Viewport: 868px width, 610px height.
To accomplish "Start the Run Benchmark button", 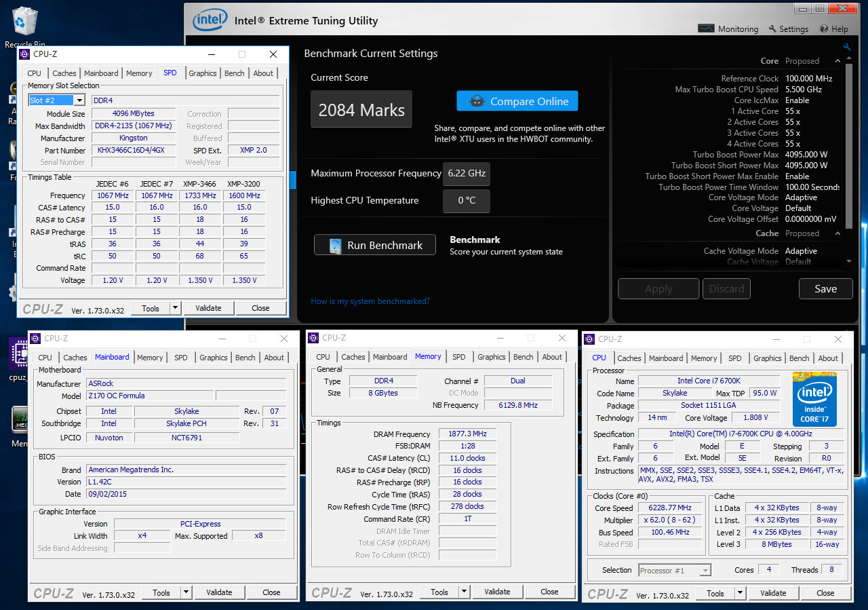I will [x=375, y=245].
